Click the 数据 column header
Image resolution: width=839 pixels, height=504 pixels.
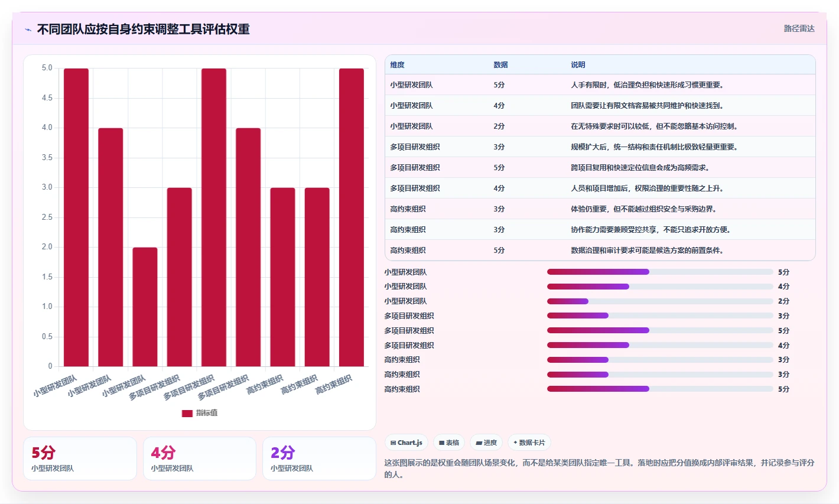[x=500, y=65]
